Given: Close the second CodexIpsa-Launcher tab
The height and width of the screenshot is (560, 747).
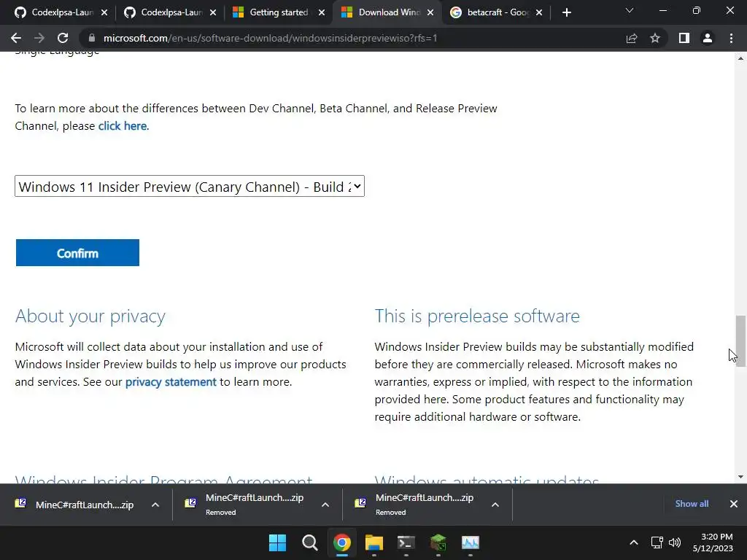Looking at the screenshot, I should pyautogui.click(x=213, y=12).
